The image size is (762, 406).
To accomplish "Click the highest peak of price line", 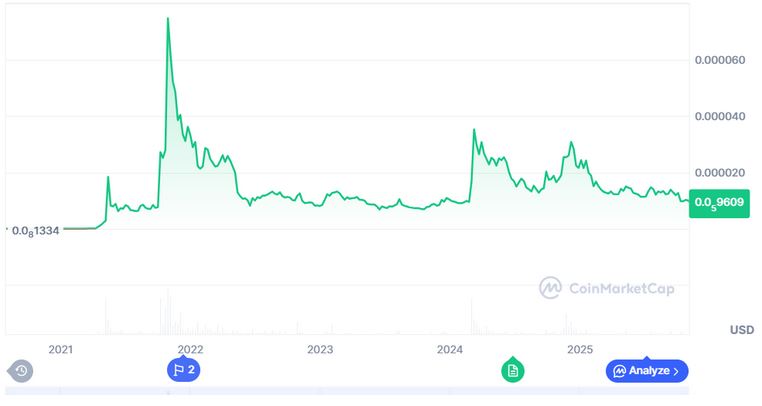I will click(167, 19).
